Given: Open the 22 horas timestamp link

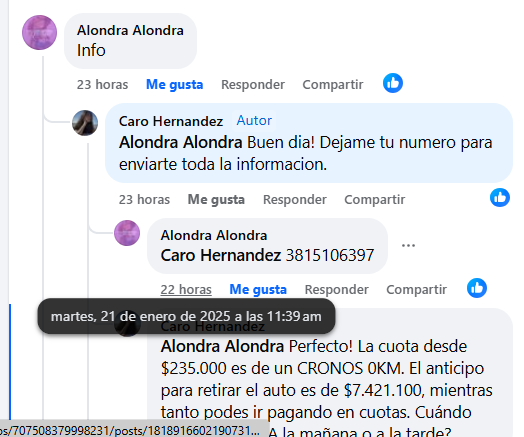Looking at the screenshot, I should coord(186,289).
